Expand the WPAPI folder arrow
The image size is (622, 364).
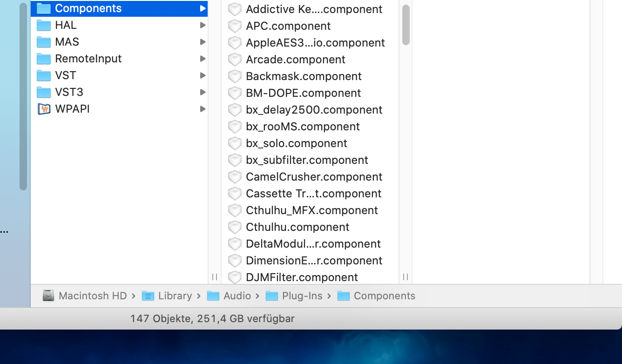(x=203, y=109)
